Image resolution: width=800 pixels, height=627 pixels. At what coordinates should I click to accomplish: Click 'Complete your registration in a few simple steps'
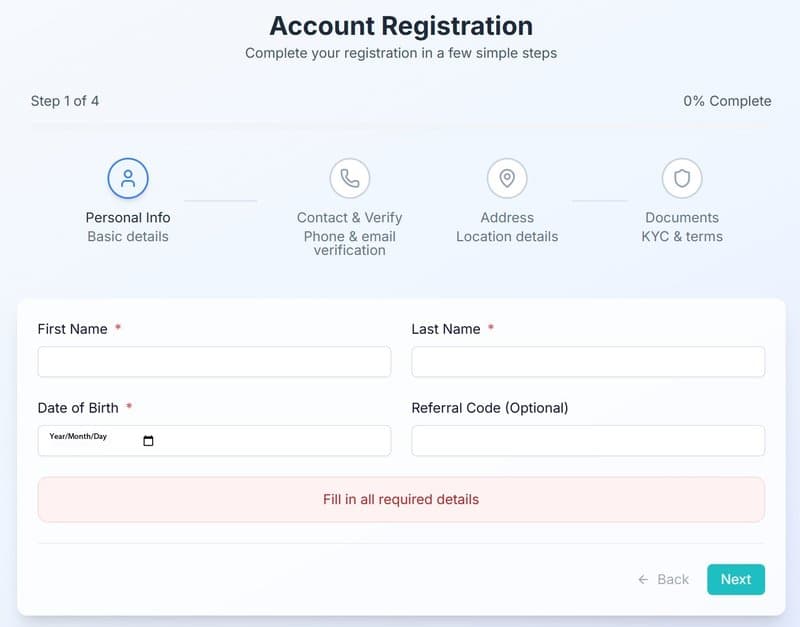401,54
